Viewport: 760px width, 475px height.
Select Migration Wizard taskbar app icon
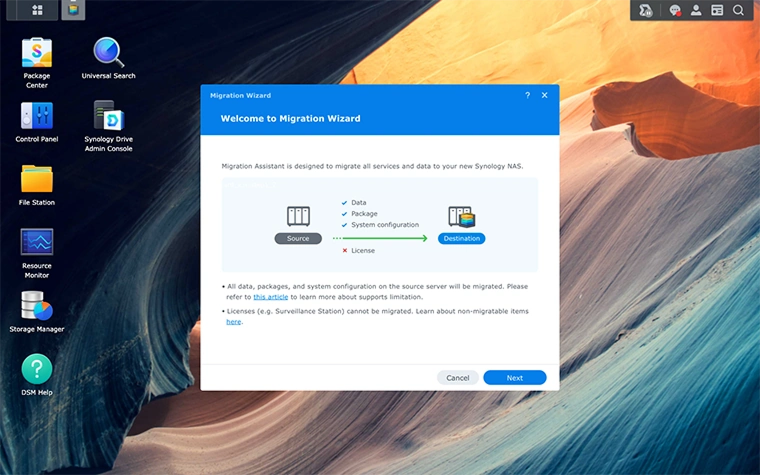[73, 10]
